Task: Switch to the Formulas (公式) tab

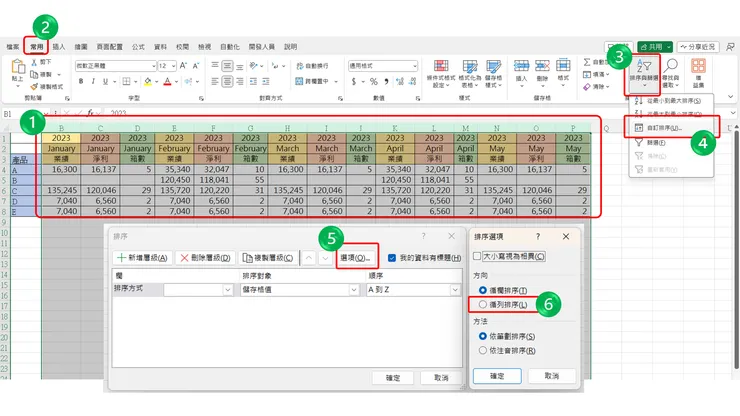Action: pos(138,47)
